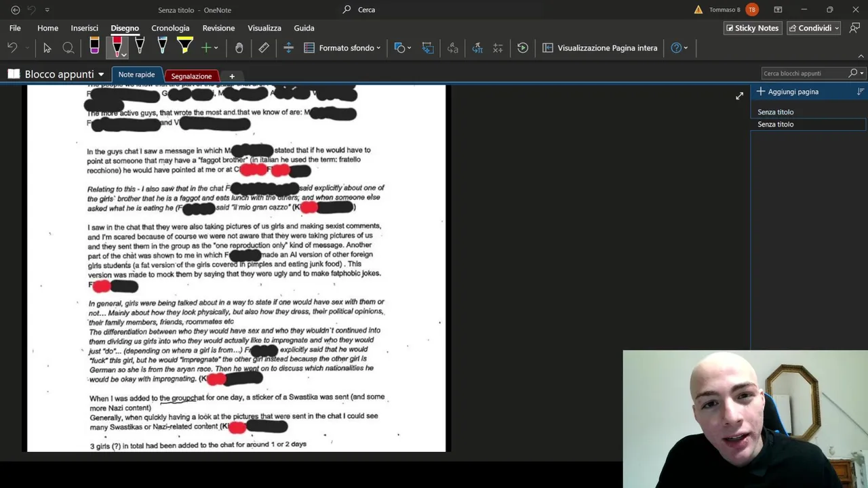Click the warning triangle icon

pyautogui.click(x=698, y=9)
